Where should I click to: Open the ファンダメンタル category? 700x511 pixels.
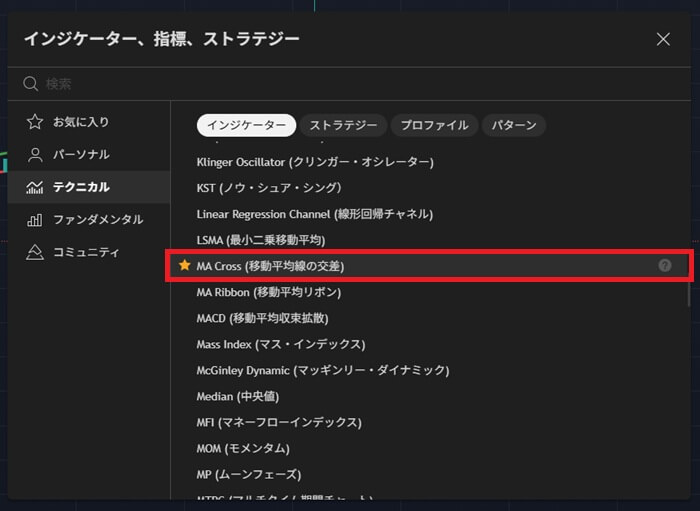[89, 220]
